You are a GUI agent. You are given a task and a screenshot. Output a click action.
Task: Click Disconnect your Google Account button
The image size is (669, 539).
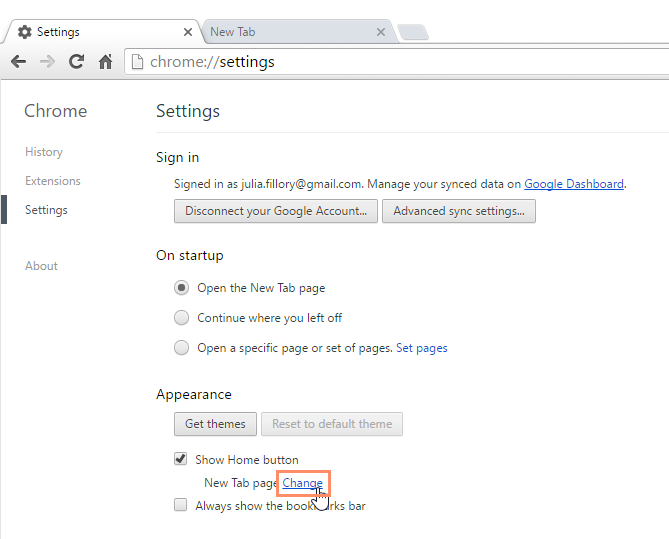click(x=276, y=211)
